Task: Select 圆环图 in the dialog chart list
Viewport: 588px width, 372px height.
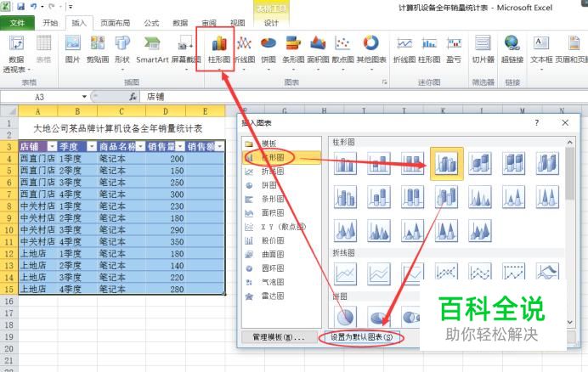Action: (281, 268)
